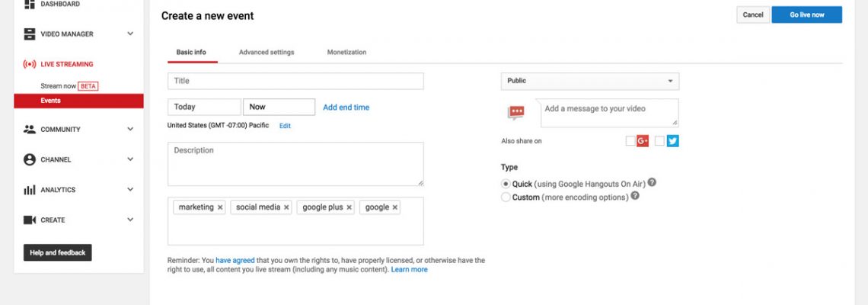Click the Create camera icon
This screenshot has height=305, width=868.
pyautogui.click(x=30, y=220)
